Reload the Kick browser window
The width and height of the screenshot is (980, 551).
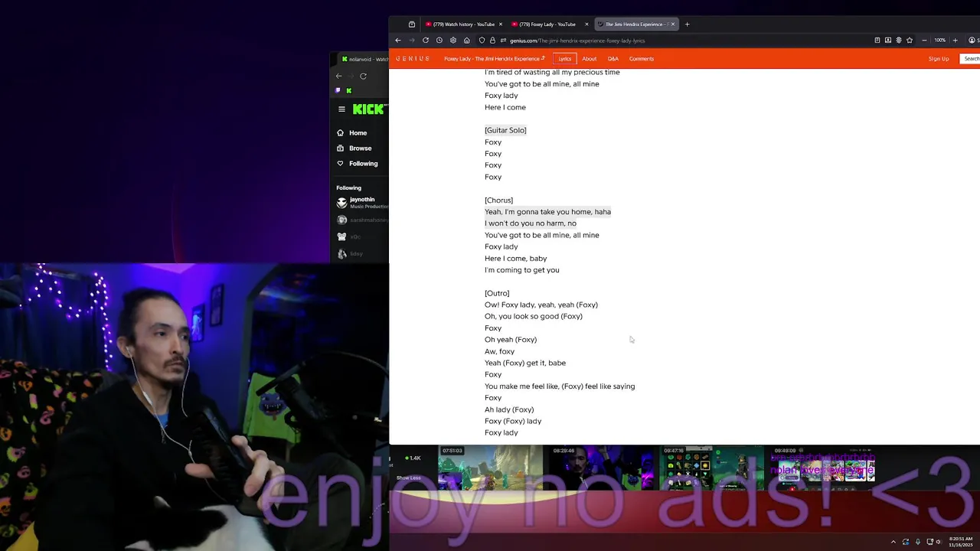pos(363,76)
